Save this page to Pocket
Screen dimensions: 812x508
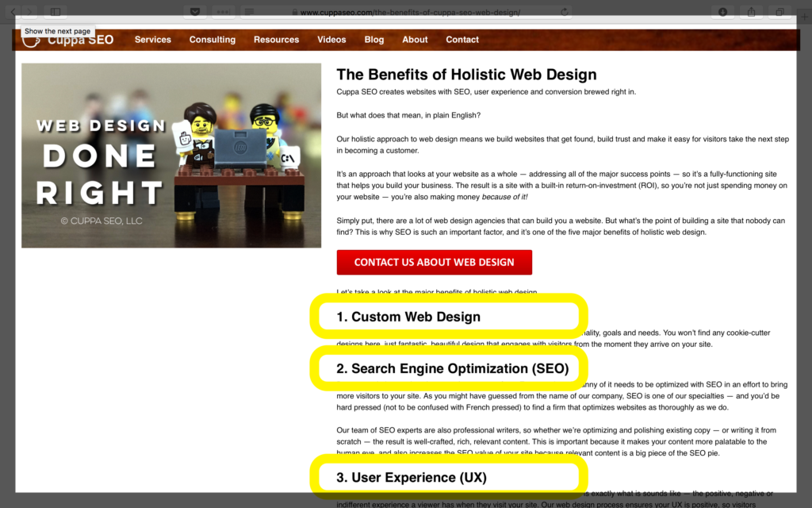click(193, 11)
